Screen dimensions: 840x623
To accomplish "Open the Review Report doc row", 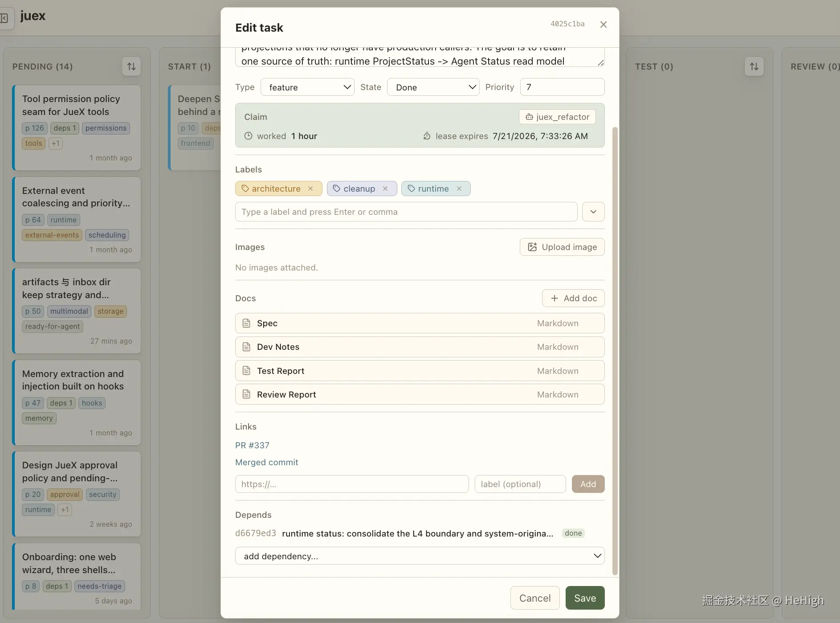I will (x=420, y=394).
